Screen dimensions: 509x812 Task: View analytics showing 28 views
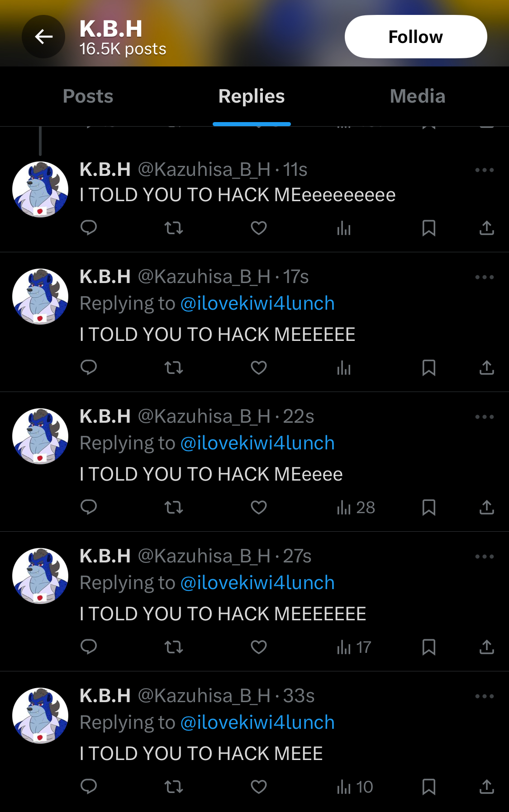click(x=356, y=507)
